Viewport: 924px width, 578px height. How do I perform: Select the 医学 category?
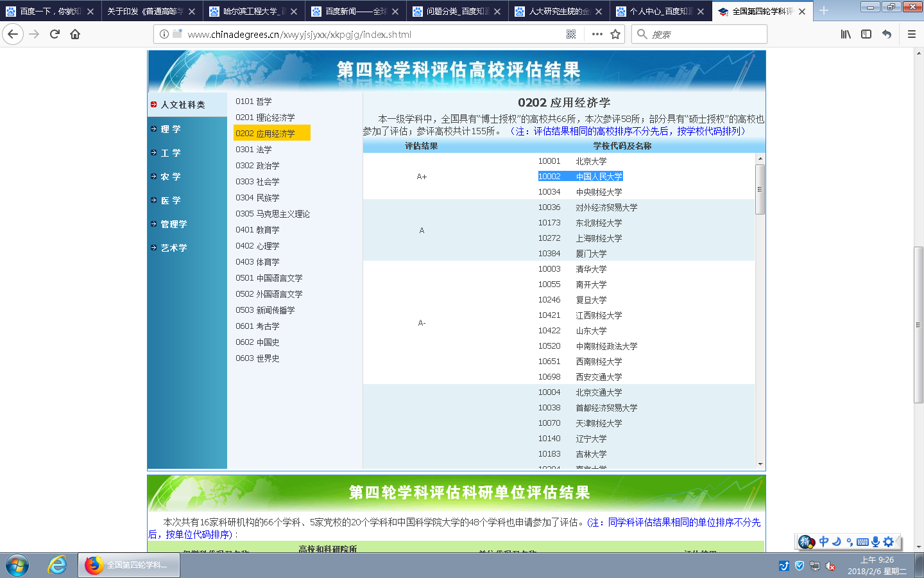171,200
